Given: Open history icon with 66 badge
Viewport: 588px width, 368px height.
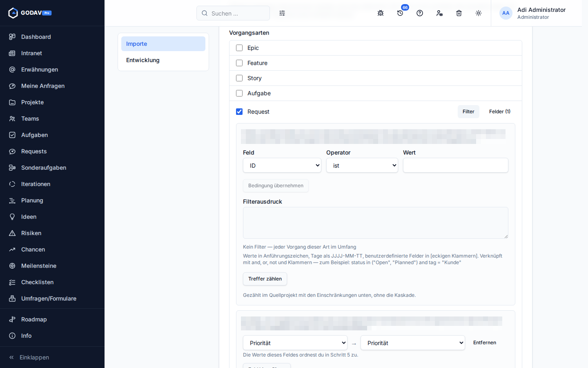Looking at the screenshot, I should (400, 13).
